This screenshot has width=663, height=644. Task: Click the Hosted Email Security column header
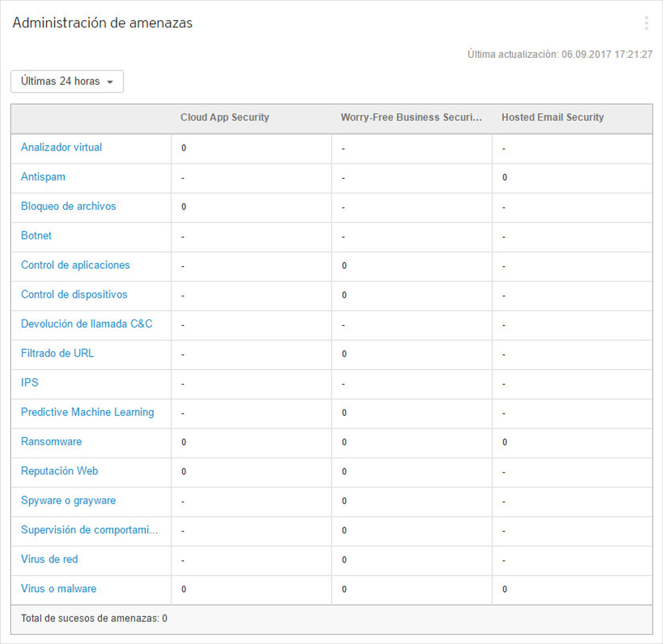(x=552, y=117)
